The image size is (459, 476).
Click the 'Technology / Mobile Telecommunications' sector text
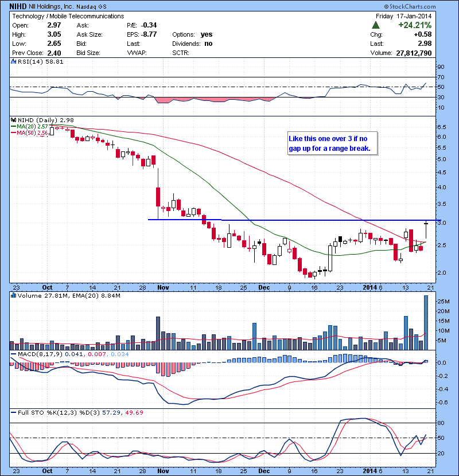point(68,16)
